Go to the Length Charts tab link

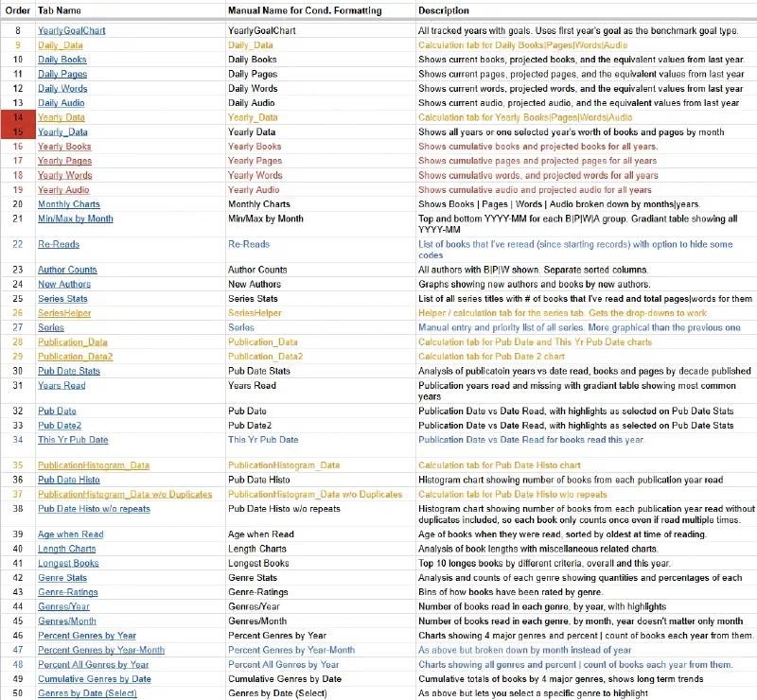[66, 549]
